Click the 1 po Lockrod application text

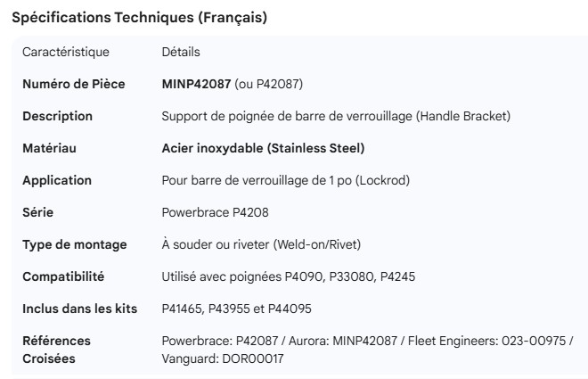(285, 180)
